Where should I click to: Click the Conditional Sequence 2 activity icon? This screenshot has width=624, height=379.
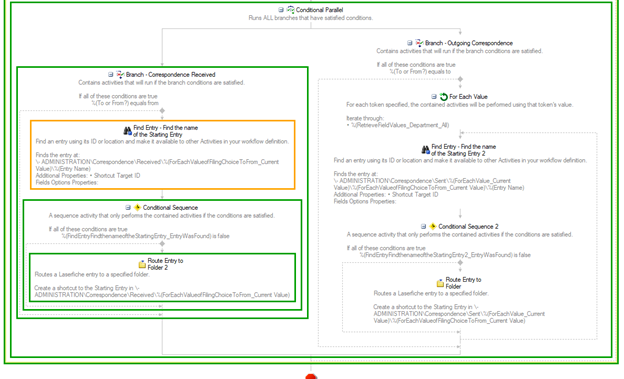(433, 226)
